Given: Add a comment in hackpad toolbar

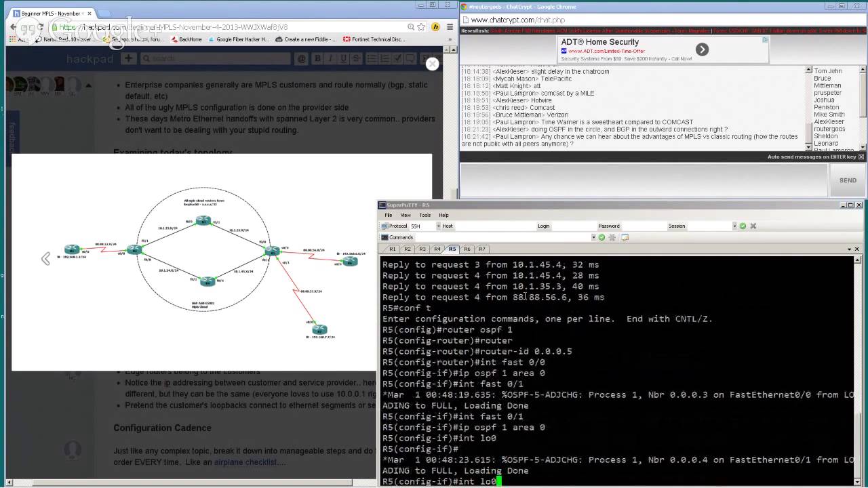Looking at the screenshot, I should [410, 58].
